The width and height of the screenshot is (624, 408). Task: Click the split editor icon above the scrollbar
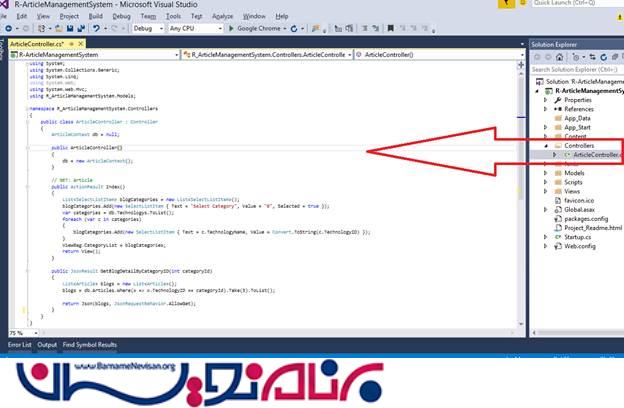(521, 65)
